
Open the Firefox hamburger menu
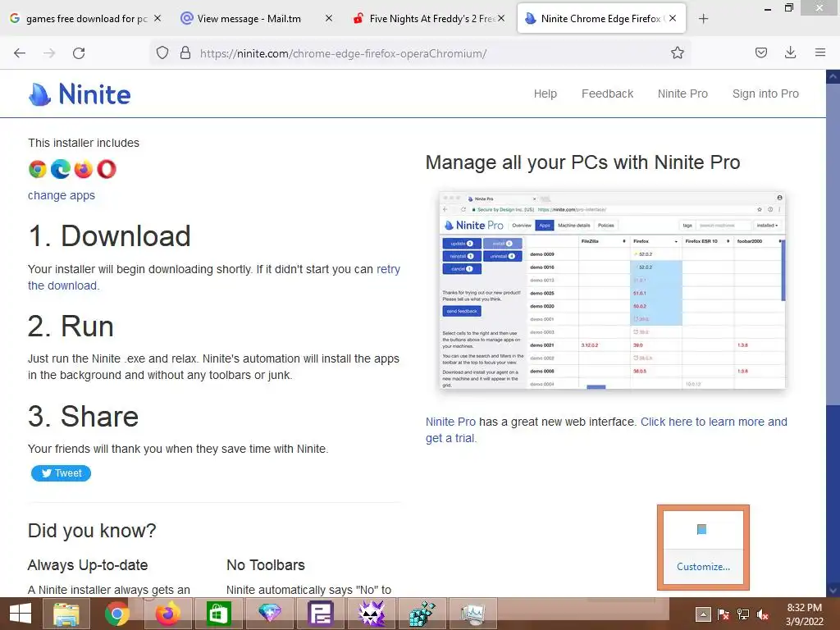point(820,52)
